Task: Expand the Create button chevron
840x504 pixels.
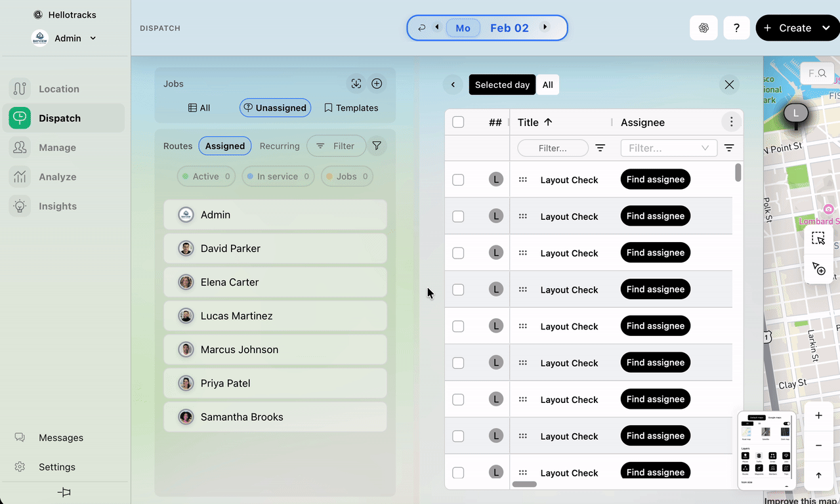Action: [825, 28]
